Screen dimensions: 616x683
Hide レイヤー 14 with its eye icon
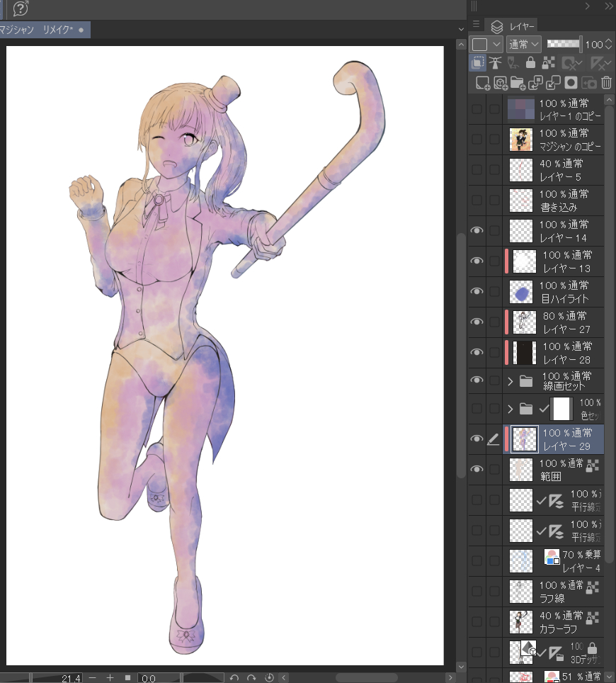coord(477,230)
